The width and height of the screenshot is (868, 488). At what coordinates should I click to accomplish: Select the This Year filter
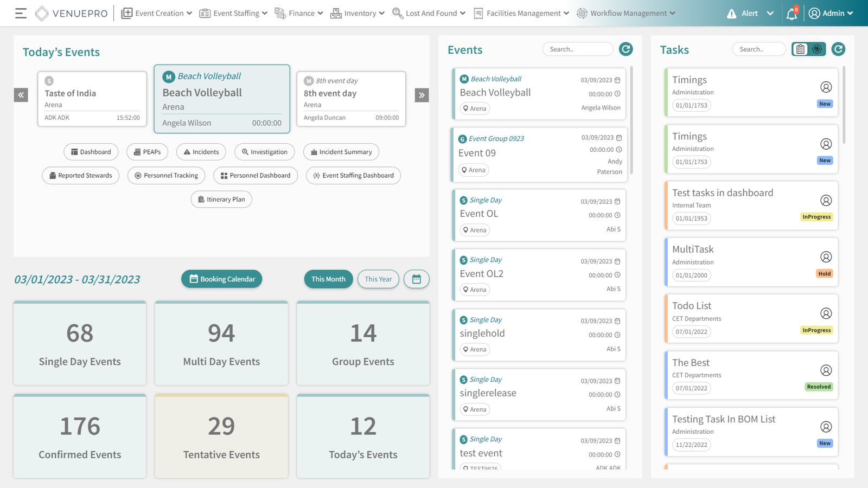click(x=378, y=279)
